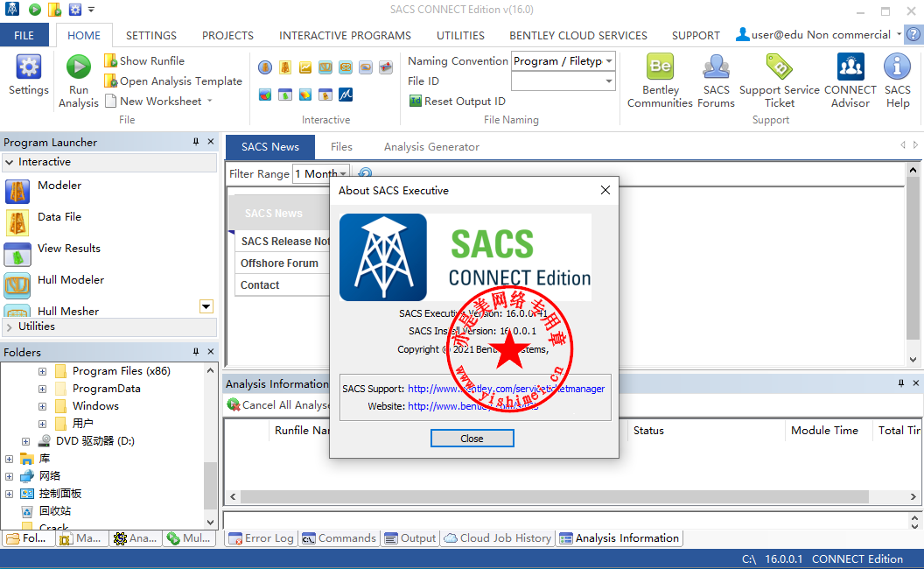The width and height of the screenshot is (924, 569).
Task: Click the help question mark icon beside the user account
Action: click(913, 35)
